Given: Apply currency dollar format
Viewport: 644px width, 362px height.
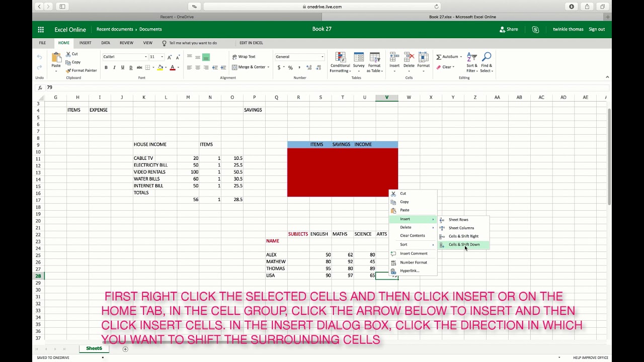Looking at the screenshot, I should coord(279,67).
